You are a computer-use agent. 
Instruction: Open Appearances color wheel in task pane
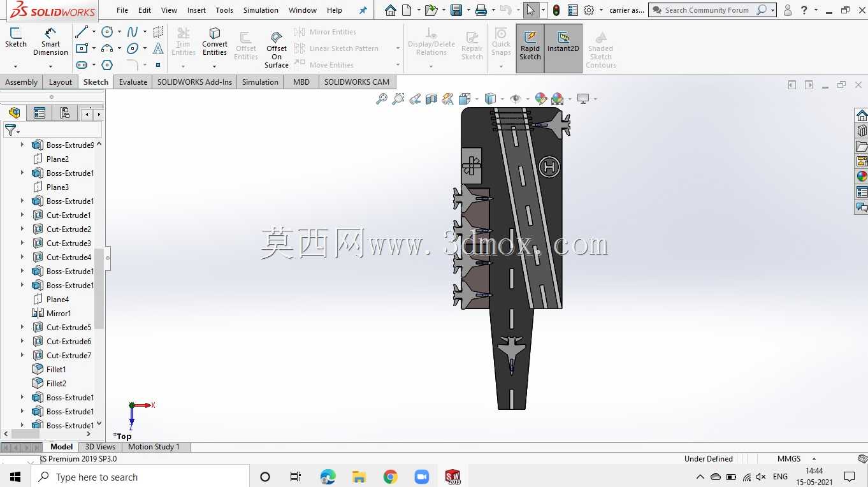coord(862,177)
